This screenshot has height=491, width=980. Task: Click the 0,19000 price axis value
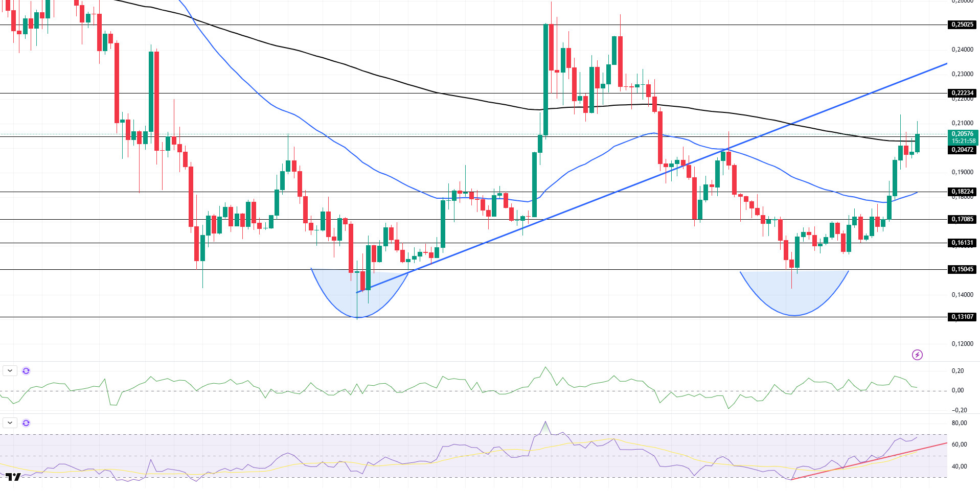962,172
